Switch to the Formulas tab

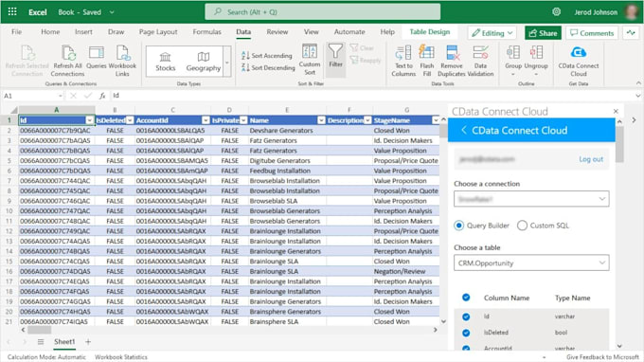point(207,31)
